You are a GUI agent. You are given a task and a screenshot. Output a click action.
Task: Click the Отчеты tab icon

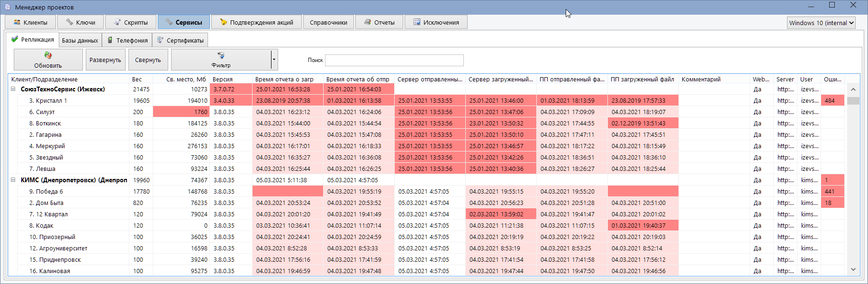tap(368, 22)
